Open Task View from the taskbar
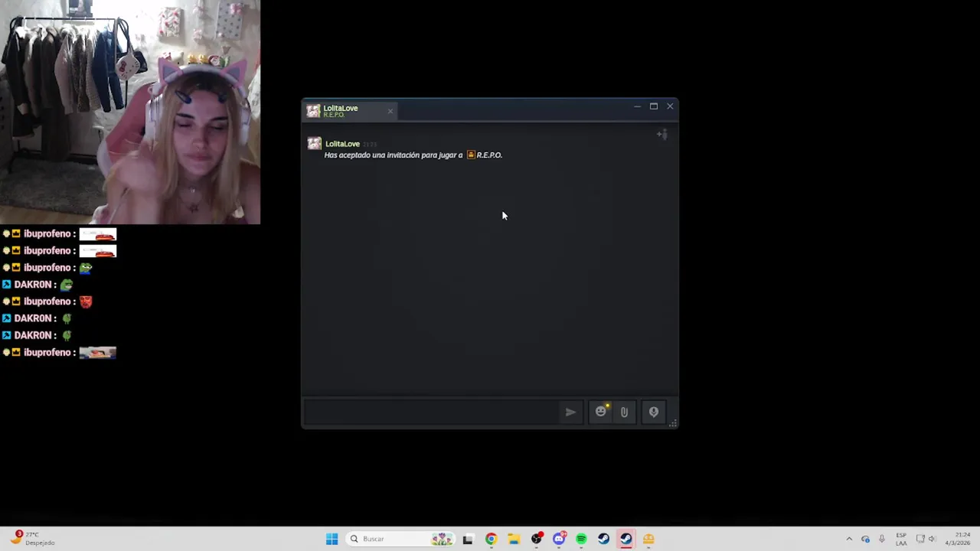This screenshot has width=980, height=551. pos(468,539)
